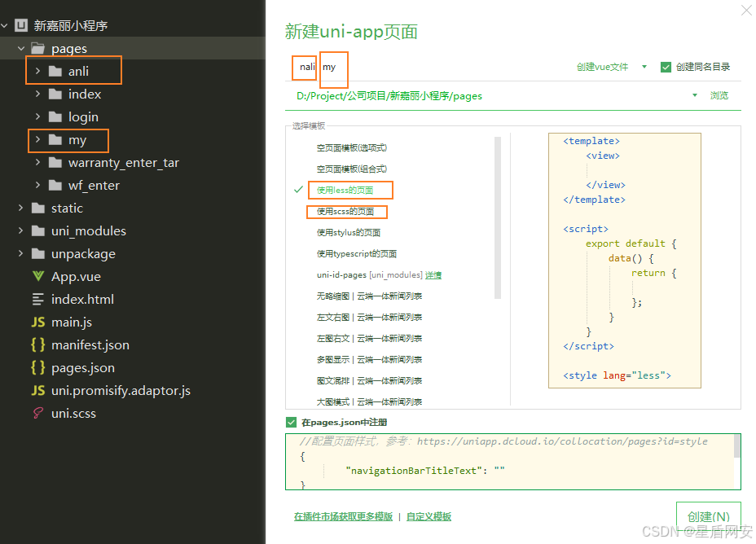
Task: Click the pages.json config scrollbar
Action: 736,445
